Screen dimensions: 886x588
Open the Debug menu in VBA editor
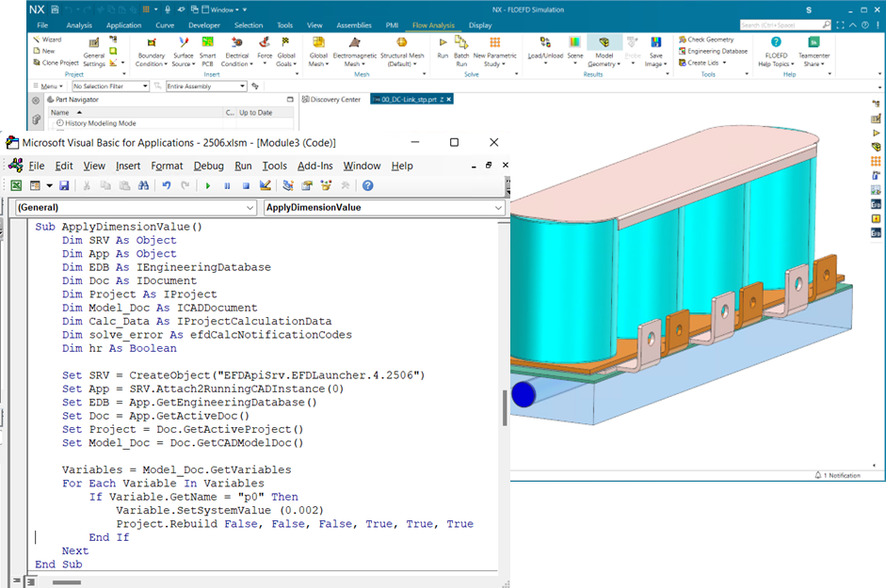(208, 166)
